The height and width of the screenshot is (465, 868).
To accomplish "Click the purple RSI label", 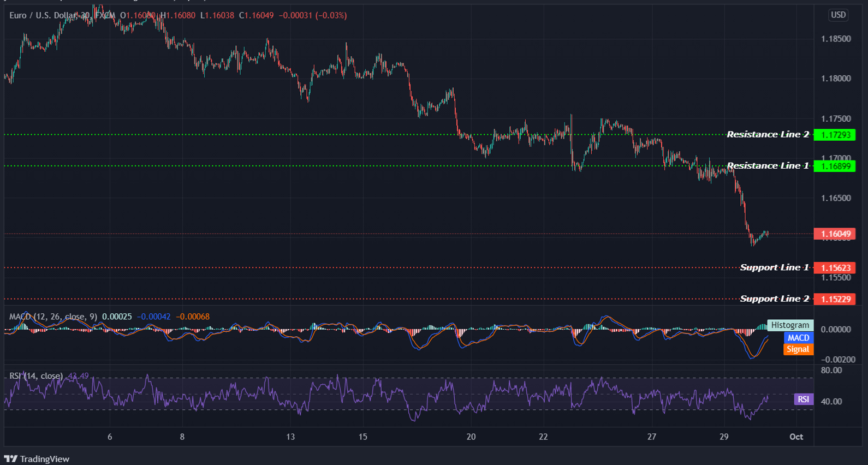I will [x=804, y=400].
